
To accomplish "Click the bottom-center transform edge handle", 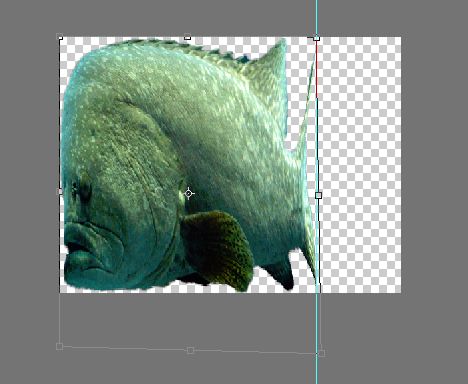I will [x=190, y=350].
